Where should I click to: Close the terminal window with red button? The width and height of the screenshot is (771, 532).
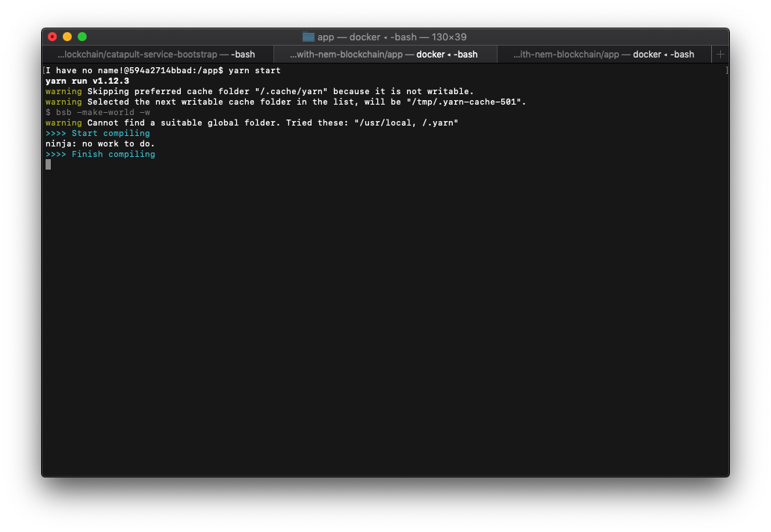52,37
